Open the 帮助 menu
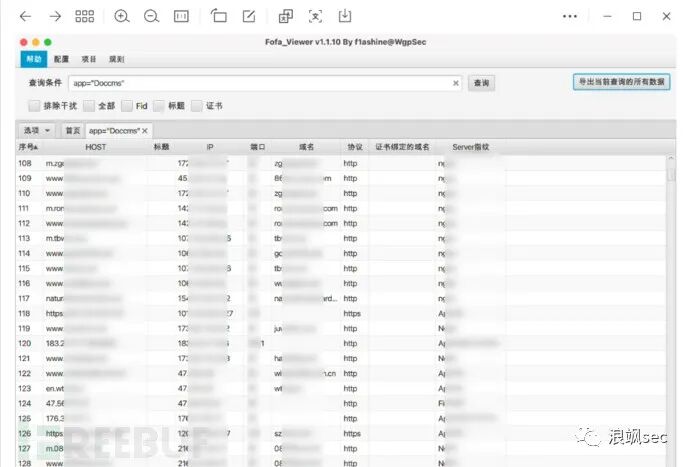The height and width of the screenshot is (467, 690). [x=33, y=59]
